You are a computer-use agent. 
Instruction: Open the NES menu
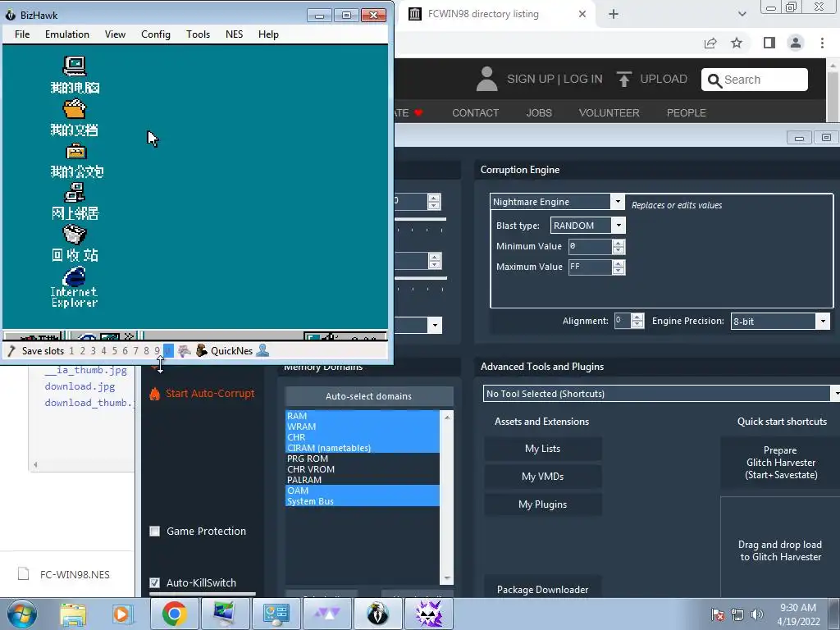tap(234, 34)
